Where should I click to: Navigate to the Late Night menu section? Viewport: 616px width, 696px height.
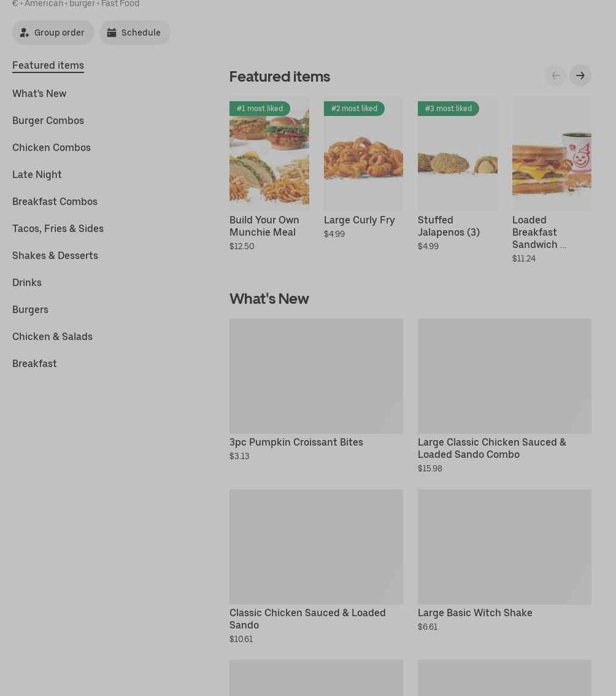coord(37,174)
